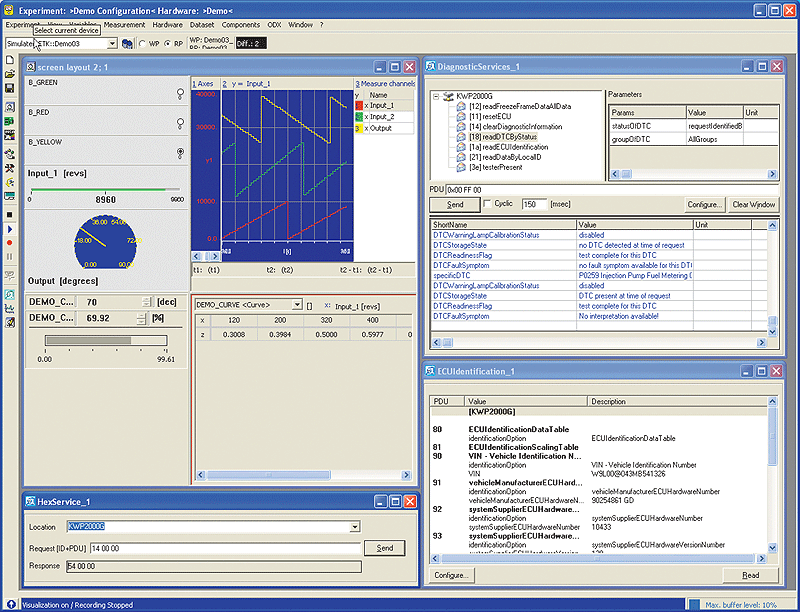The height and width of the screenshot is (612, 800).
Task: Click the Measure channels tab header
Action: click(385, 84)
